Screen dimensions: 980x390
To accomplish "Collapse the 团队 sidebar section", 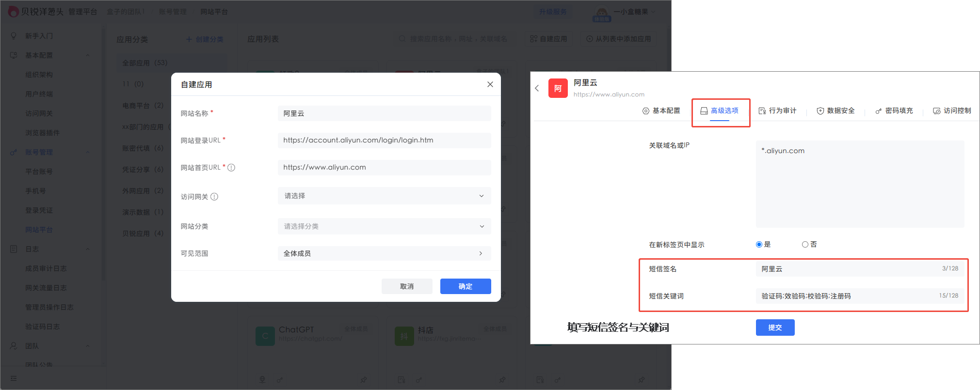I will (x=88, y=346).
